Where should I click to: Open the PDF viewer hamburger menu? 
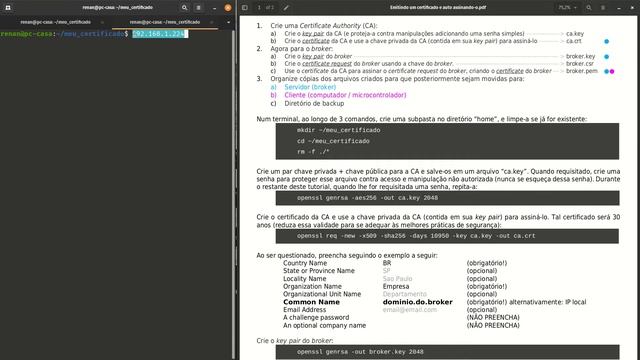(603, 7)
